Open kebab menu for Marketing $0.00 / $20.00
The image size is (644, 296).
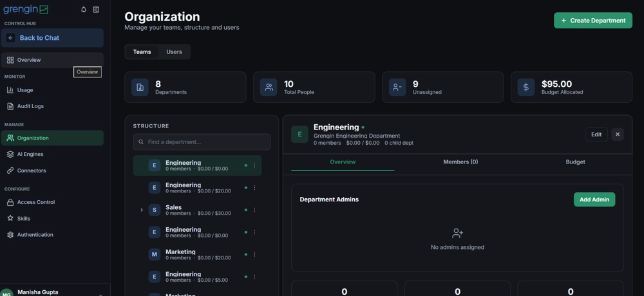point(254,255)
